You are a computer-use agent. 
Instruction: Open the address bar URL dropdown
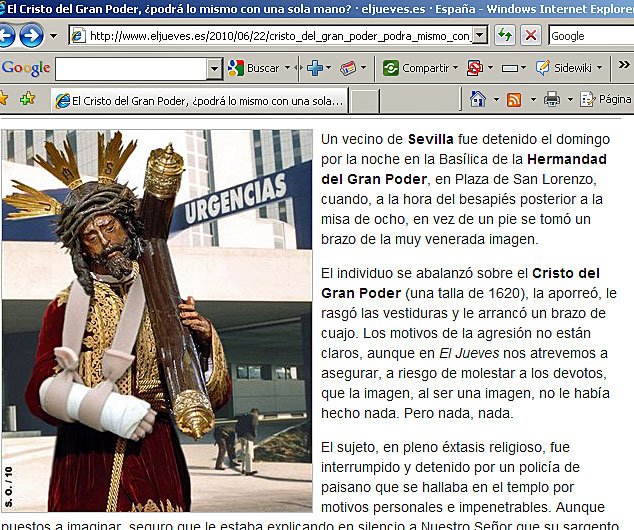pos(479,35)
